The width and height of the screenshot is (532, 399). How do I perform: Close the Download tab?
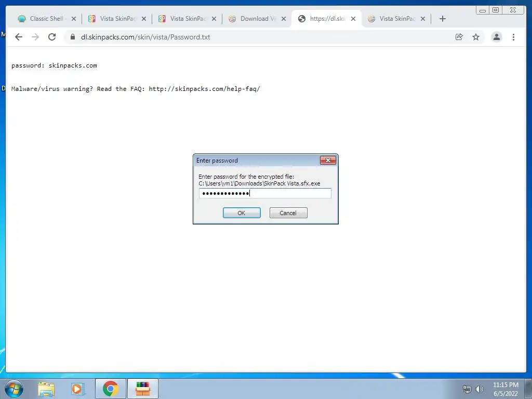[284, 19]
